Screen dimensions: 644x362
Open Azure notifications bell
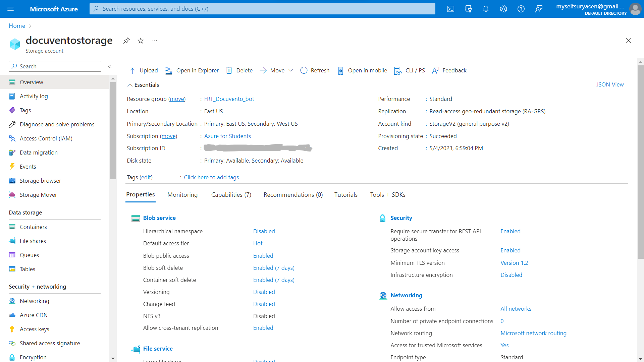click(x=486, y=9)
